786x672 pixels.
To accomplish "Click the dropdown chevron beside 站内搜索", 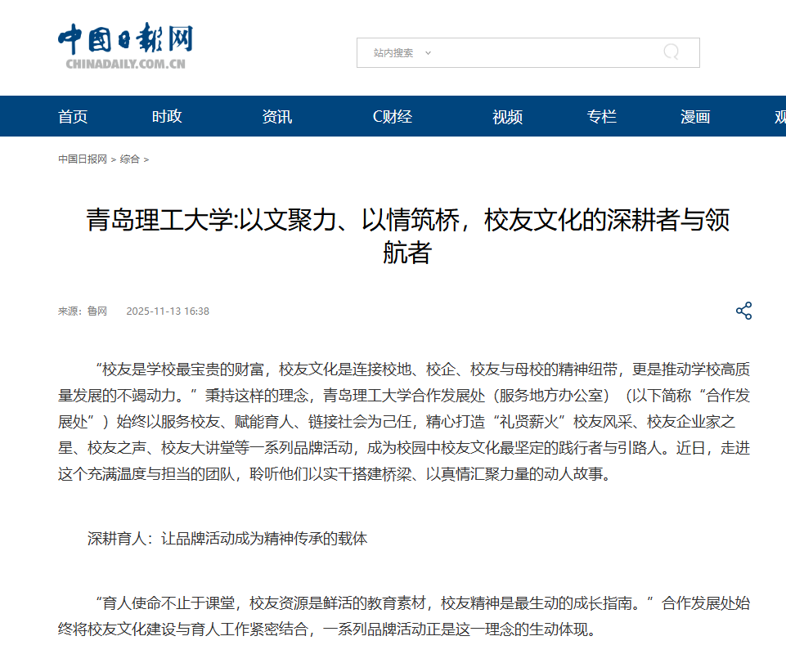I will [428, 53].
